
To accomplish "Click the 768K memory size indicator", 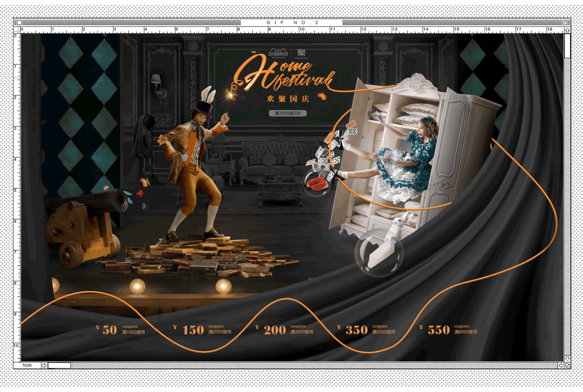I will pyautogui.click(x=27, y=365).
